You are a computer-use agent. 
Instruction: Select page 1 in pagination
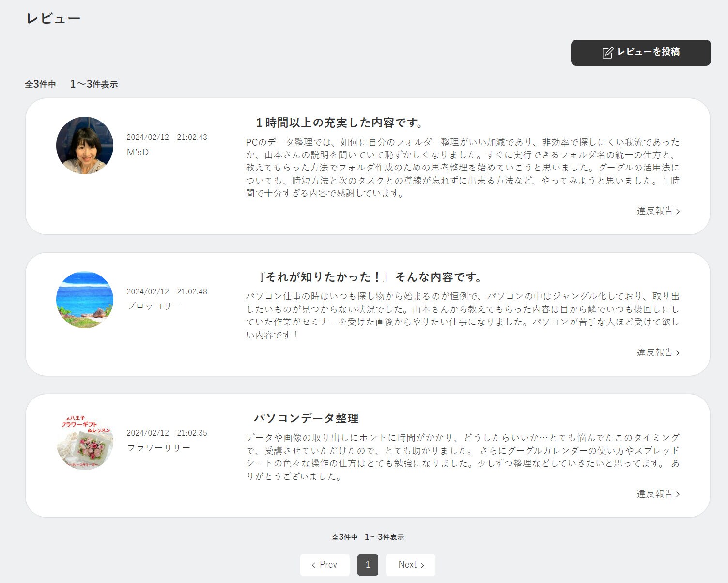pos(368,565)
